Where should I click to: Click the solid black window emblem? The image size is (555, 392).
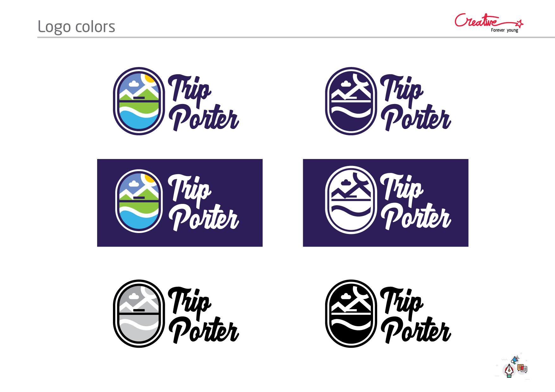pos(351,314)
